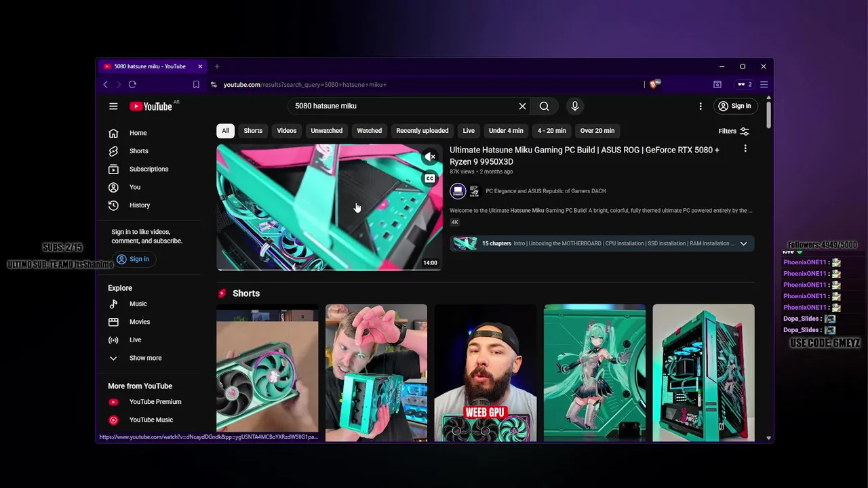Expand the 15 chapters section
The height and width of the screenshot is (488, 868).
click(743, 243)
